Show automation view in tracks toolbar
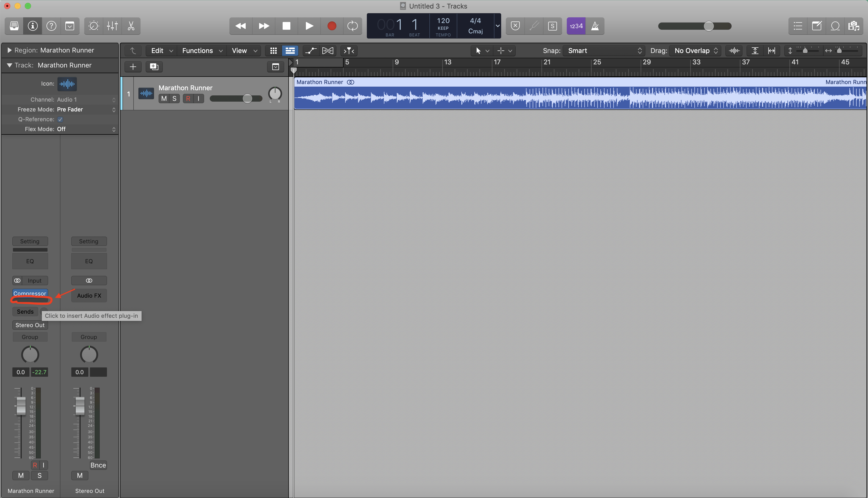The height and width of the screenshot is (498, 868). pos(310,51)
